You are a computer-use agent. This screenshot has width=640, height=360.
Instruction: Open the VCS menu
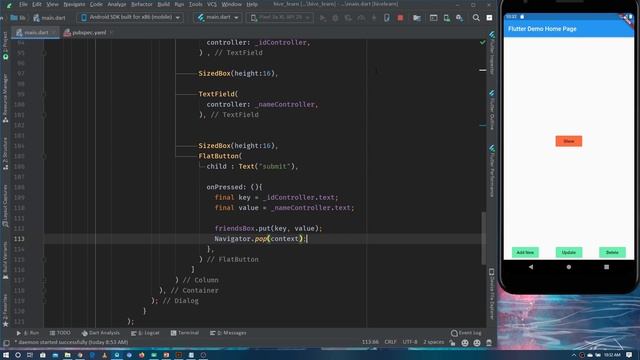(212, 4)
